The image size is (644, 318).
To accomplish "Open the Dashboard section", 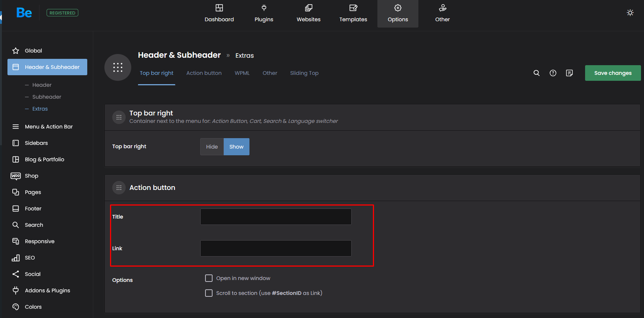I will click(x=219, y=13).
